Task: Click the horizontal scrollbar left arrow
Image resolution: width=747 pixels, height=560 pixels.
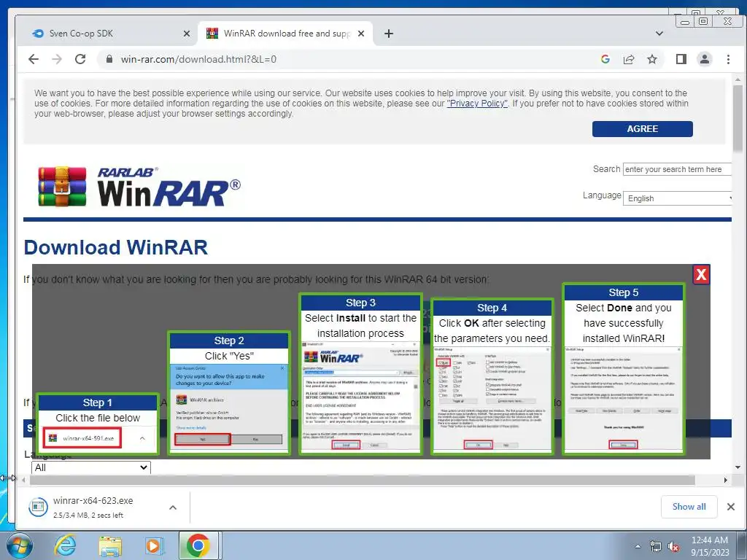Action: pyautogui.click(x=24, y=480)
